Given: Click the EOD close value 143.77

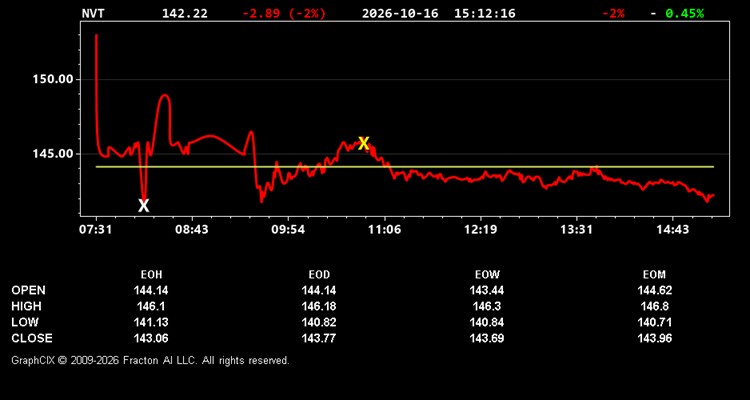Looking at the screenshot, I should [x=319, y=338].
